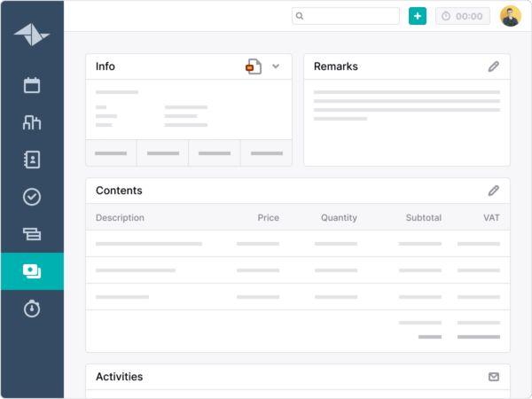Open the calendar from the sidebar
The width and height of the screenshot is (532, 399).
[x=32, y=85]
